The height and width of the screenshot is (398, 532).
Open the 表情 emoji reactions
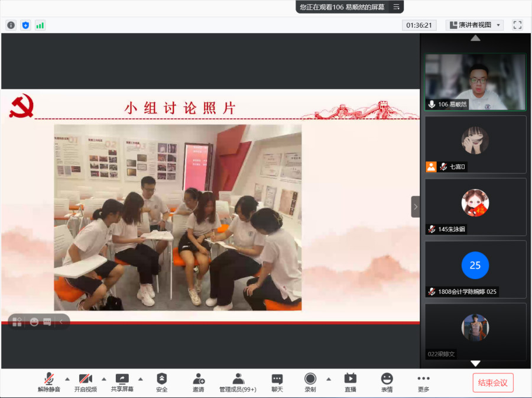point(387,381)
